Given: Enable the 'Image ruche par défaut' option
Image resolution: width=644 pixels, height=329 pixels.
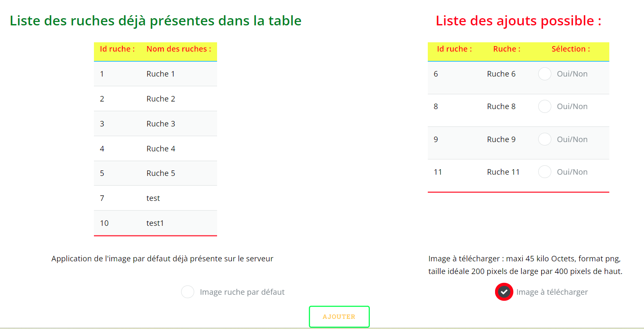Looking at the screenshot, I should click(187, 292).
